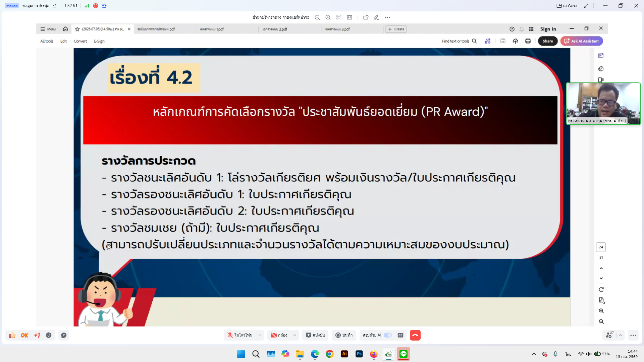The width and height of the screenshot is (644, 362).
Task: Show hidden system tray icons
Action: 534,354
